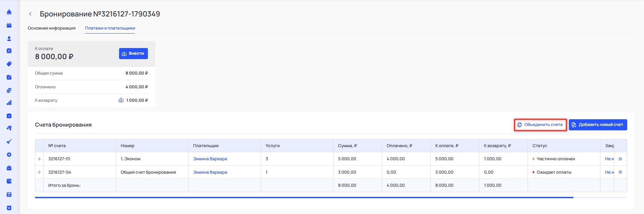This screenshot has height=214, width=644.
Task: Open the settings gear icon in sidebar
Action: pos(9,155)
